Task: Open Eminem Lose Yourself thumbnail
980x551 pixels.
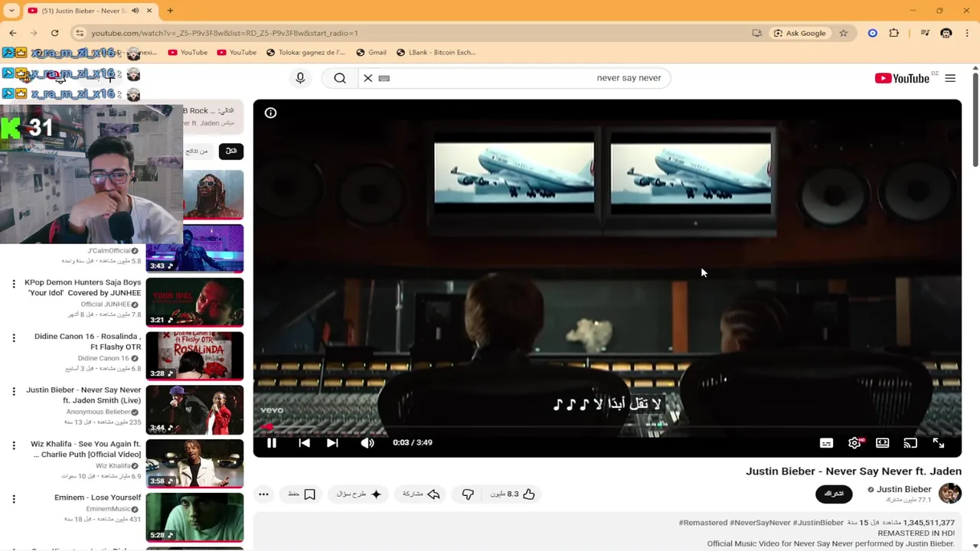Action: pyautogui.click(x=194, y=517)
